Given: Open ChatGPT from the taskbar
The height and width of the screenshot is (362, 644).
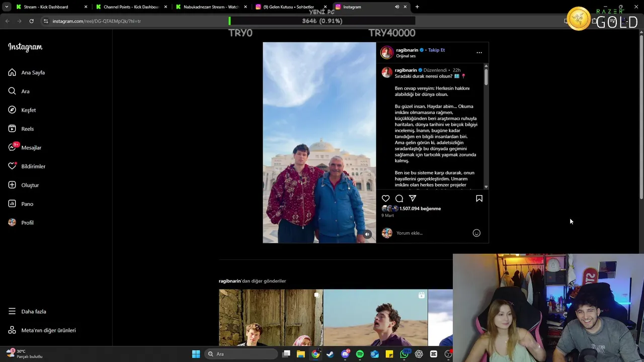Looking at the screenshot, I should click(x=419, y=354).
